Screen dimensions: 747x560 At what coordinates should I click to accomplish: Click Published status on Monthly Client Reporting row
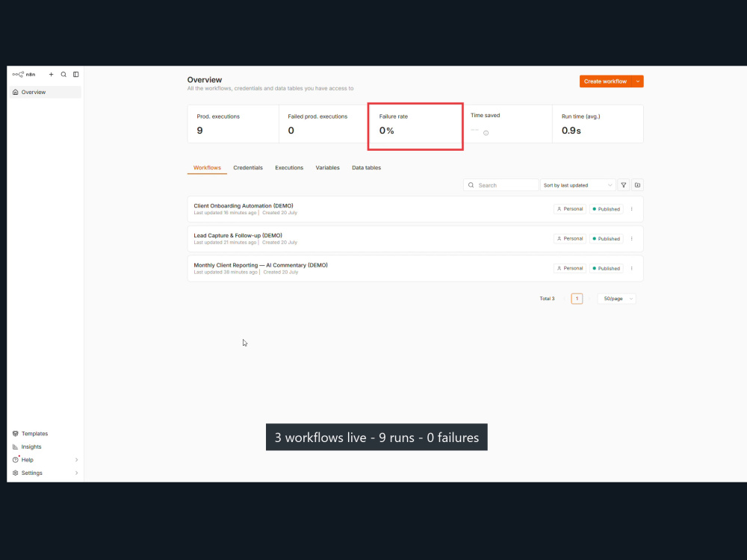tap(606, 269)
